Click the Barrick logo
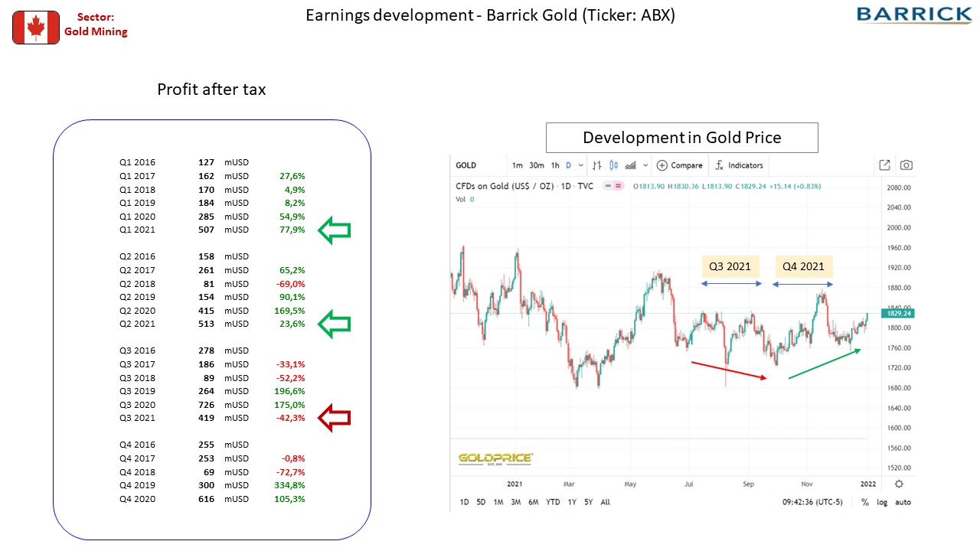This screenshot has height=551, width=980. coord(914,15)
